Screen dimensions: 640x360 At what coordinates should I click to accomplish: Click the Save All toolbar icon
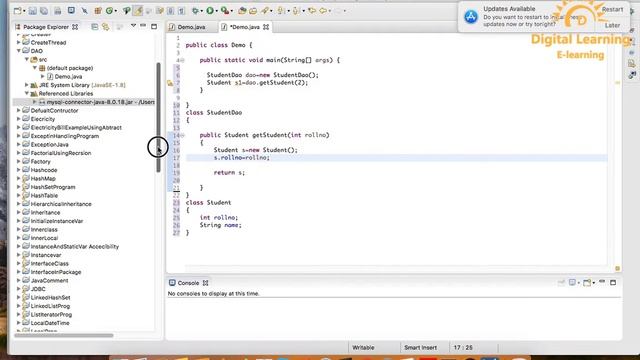[x=44, y=11]
